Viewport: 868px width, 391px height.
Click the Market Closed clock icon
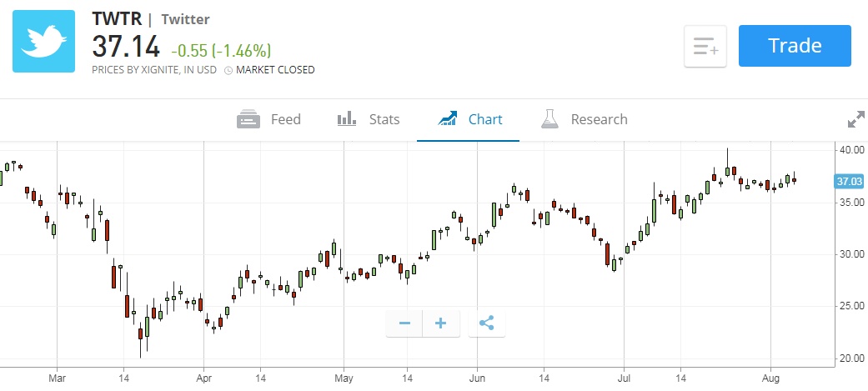228,70
